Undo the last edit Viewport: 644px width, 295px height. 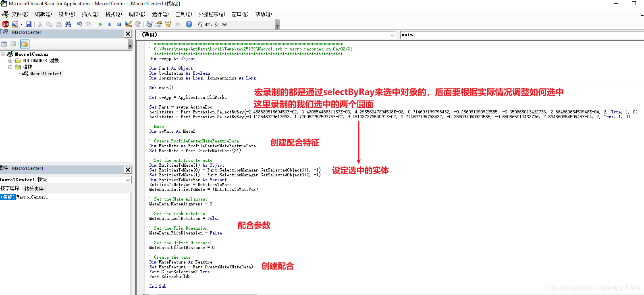tap(79, 24)
